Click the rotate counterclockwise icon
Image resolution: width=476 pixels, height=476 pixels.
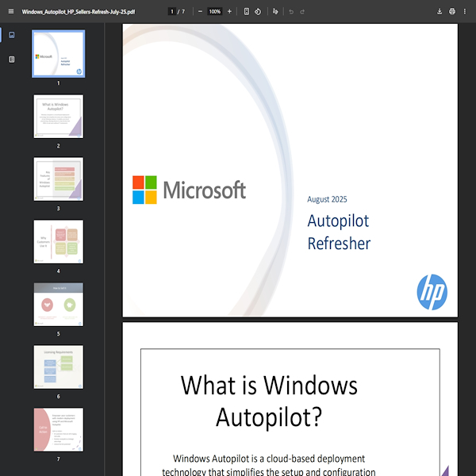pos(258,12)
